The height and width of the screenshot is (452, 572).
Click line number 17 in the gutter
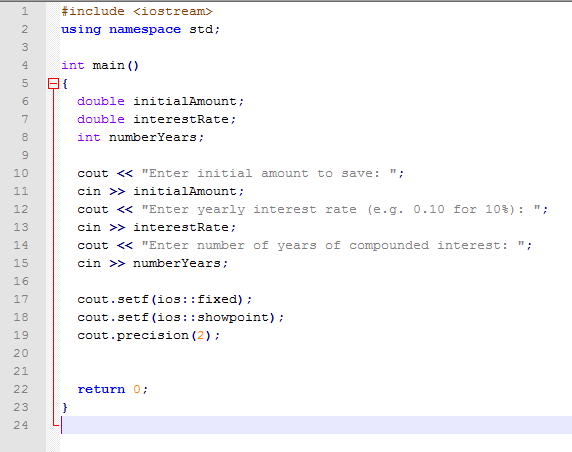coord(21,299)
